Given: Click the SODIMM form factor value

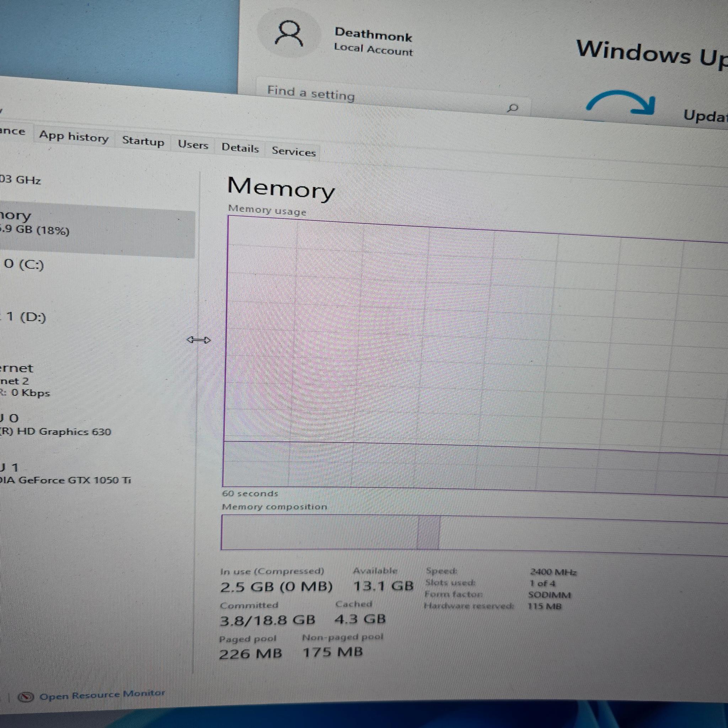Looking at the screenshot, I should click(x=550, y=595).
